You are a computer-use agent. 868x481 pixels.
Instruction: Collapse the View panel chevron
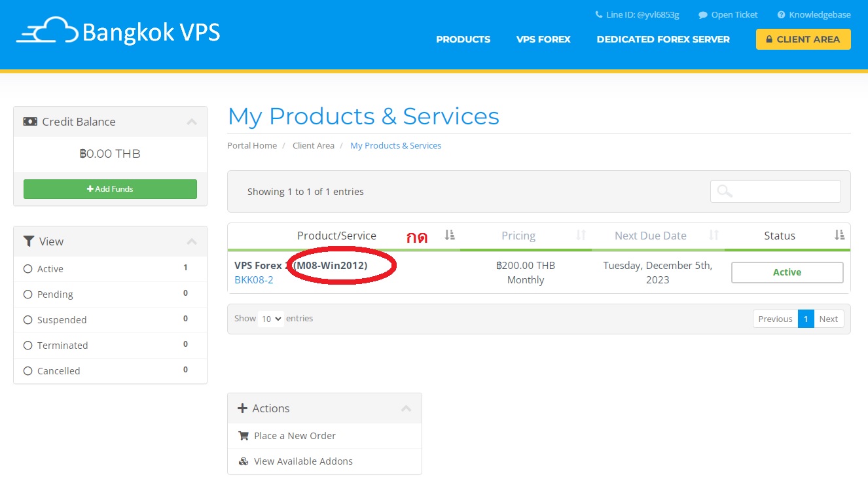(x=192, y=241)
